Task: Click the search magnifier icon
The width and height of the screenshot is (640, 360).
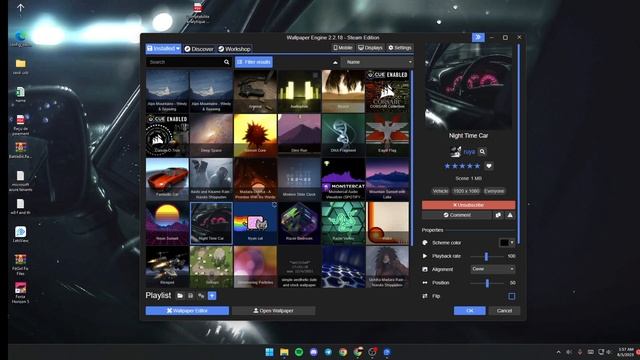Action: click(227, 62)
